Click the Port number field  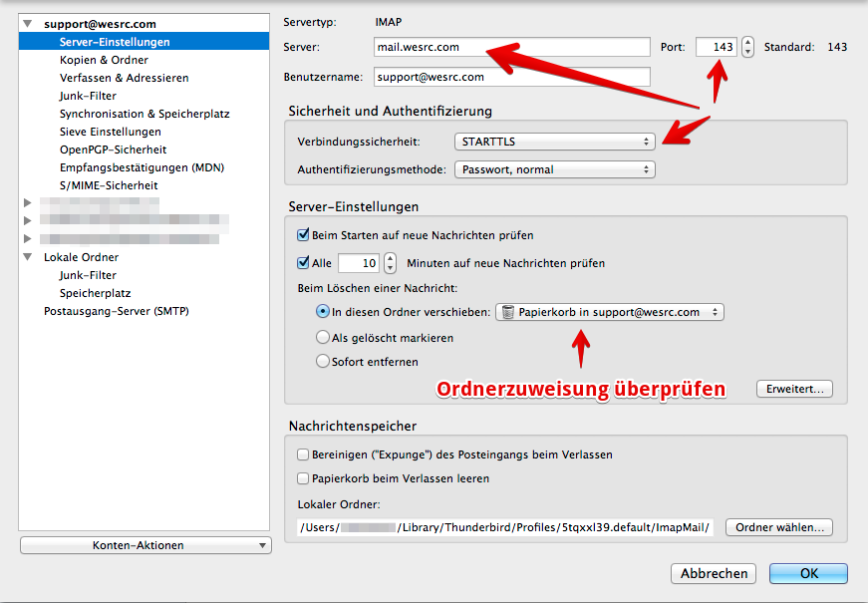coord(717,47)
